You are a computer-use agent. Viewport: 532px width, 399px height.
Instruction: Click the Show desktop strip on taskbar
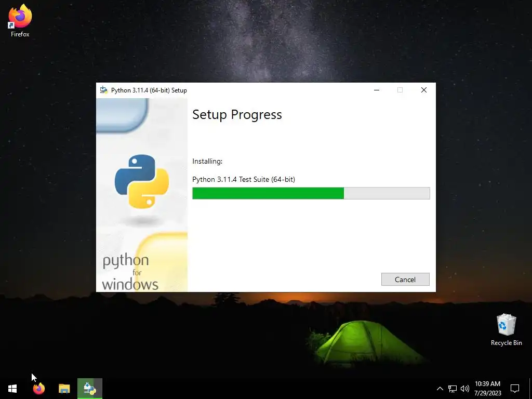(x=530, y=389)
